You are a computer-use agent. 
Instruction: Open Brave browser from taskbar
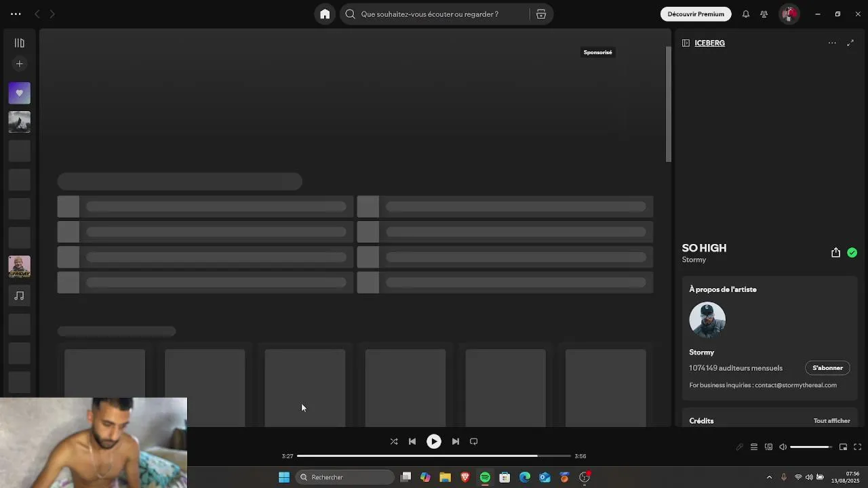(x=465, y=477)
